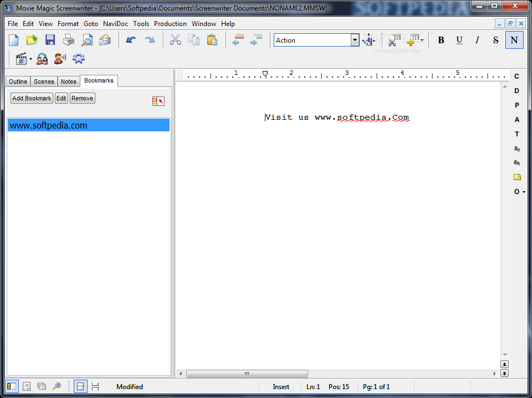Print the document with the printer icon
532x398 pixels.
click(69, 40)
